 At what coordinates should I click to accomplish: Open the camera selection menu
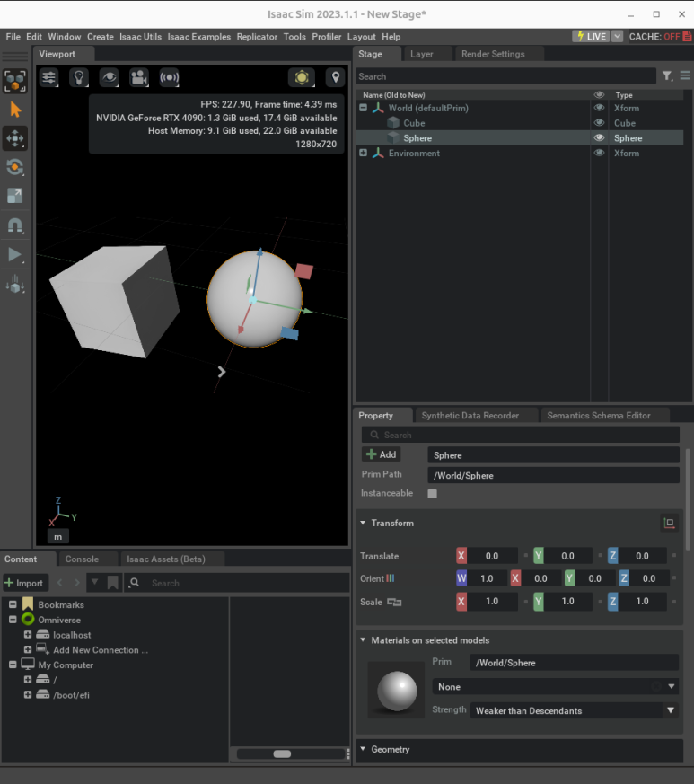[139, 77]
